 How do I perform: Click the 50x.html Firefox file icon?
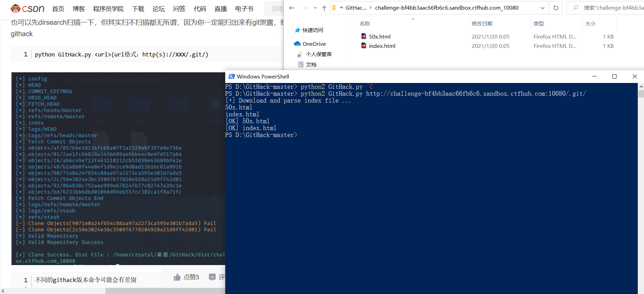[x=364, y=36]
